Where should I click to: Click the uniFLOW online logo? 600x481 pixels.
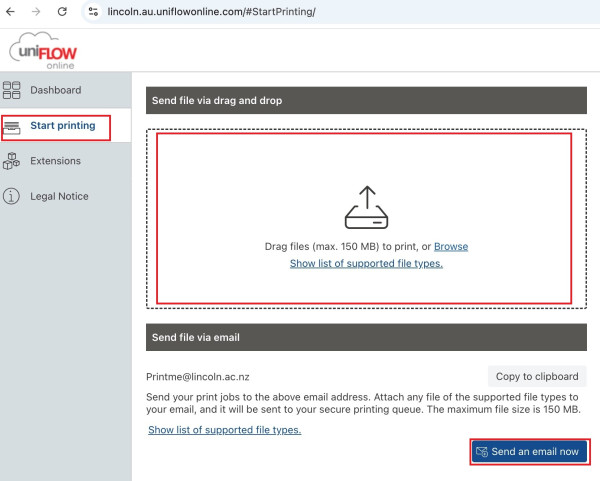click(43, 51)
